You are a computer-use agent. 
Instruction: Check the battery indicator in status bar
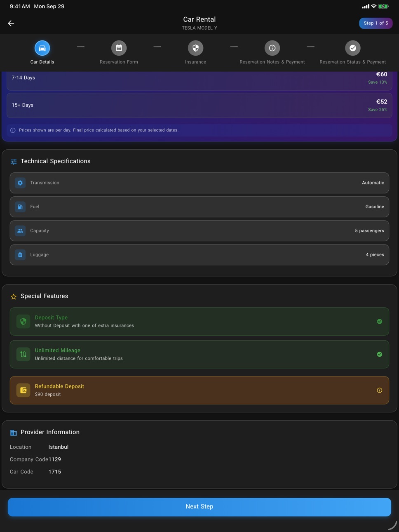click(383, 6)
